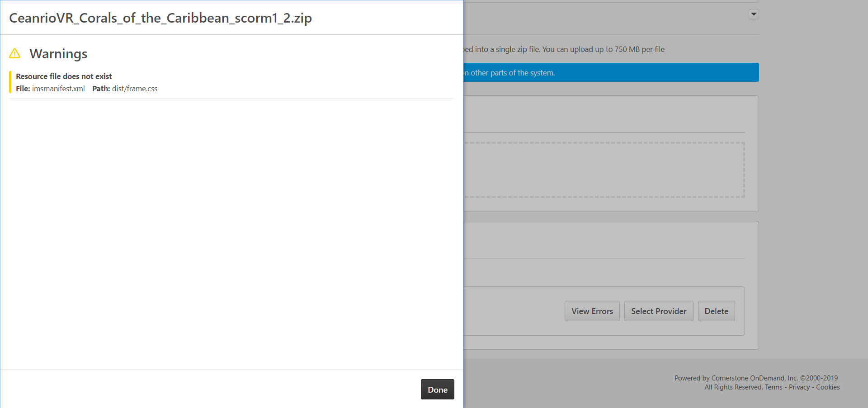Click the Done button in the warnings dialog
The image size is (868, 408).
[437, 389]
